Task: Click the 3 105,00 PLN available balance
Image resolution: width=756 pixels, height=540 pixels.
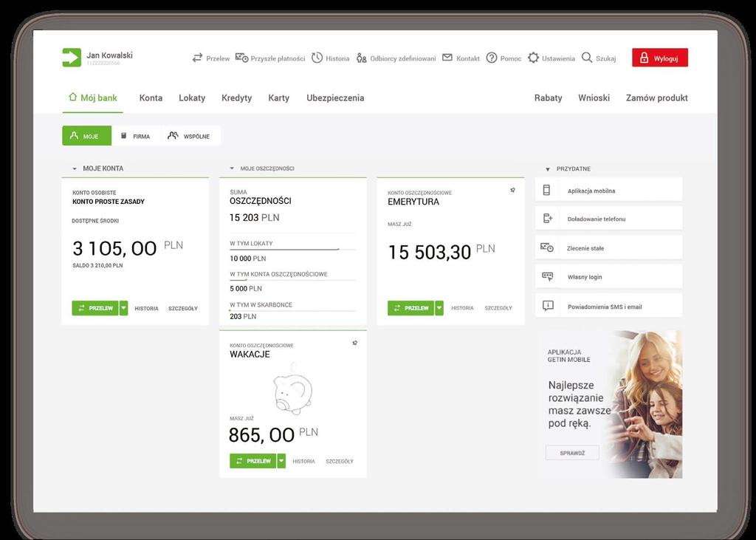Action: point(128,248)
